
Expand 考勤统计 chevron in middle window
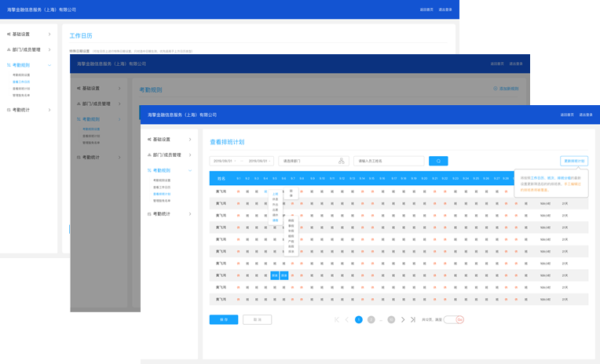click(x=119, y=157)
